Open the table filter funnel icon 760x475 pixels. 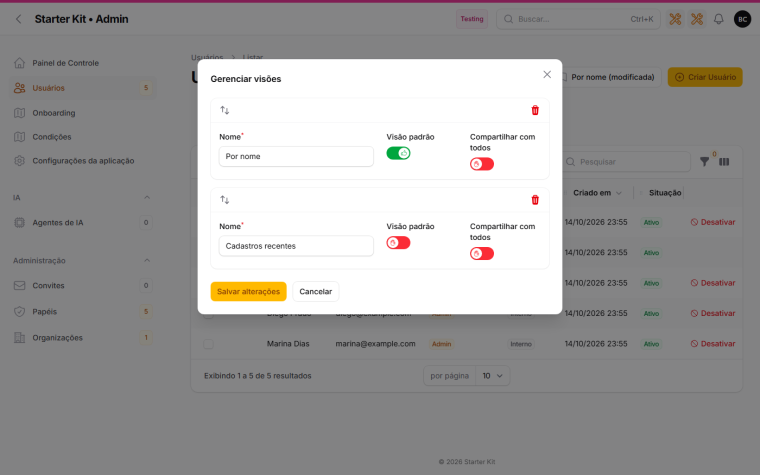(x=704, y=162)
